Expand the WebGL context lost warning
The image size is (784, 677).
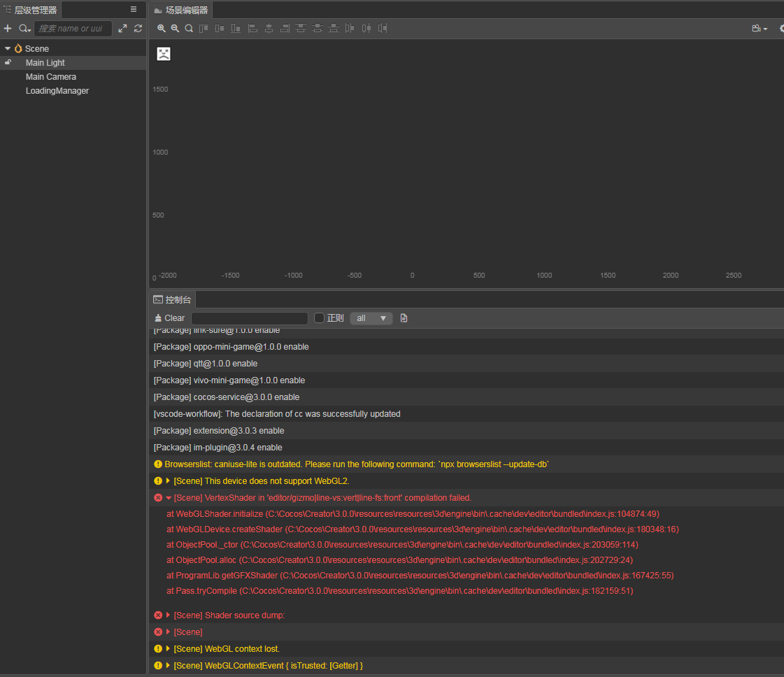tap(168, 648)
